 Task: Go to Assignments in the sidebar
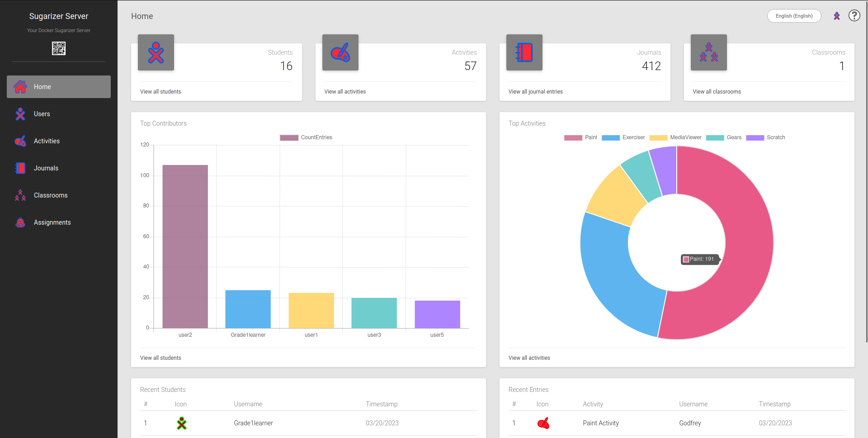click(x=52, y=222)
